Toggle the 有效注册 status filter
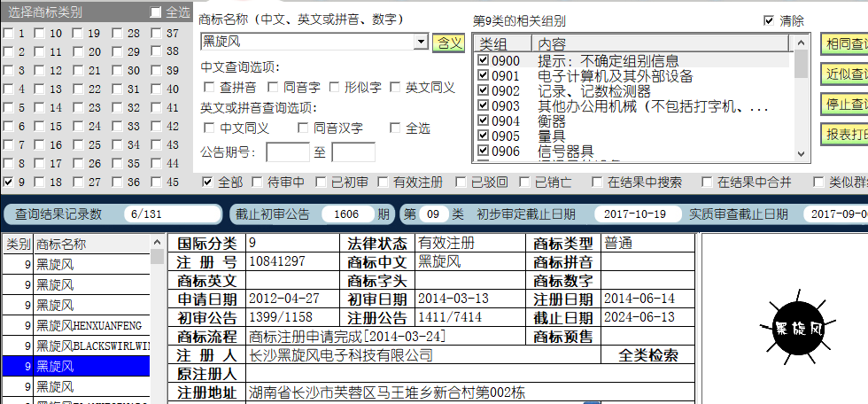Viewport: 868px width, 404px height. point(383,183)
